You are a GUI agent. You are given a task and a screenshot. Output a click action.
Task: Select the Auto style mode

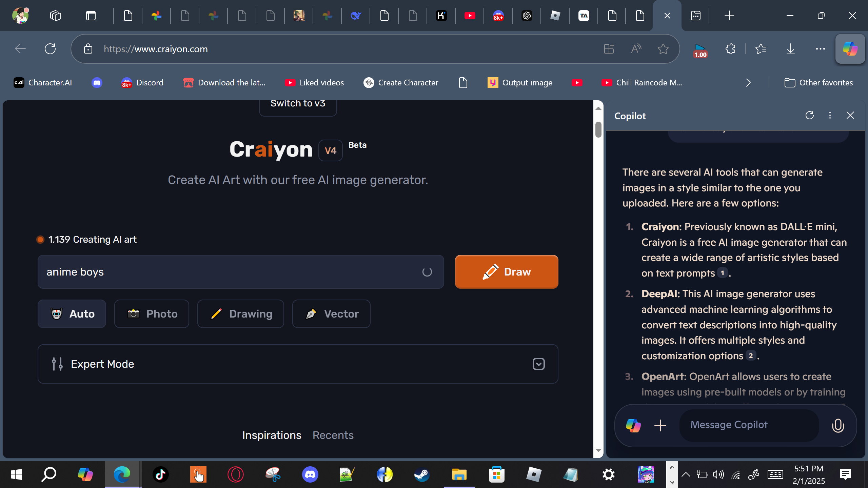72,314
